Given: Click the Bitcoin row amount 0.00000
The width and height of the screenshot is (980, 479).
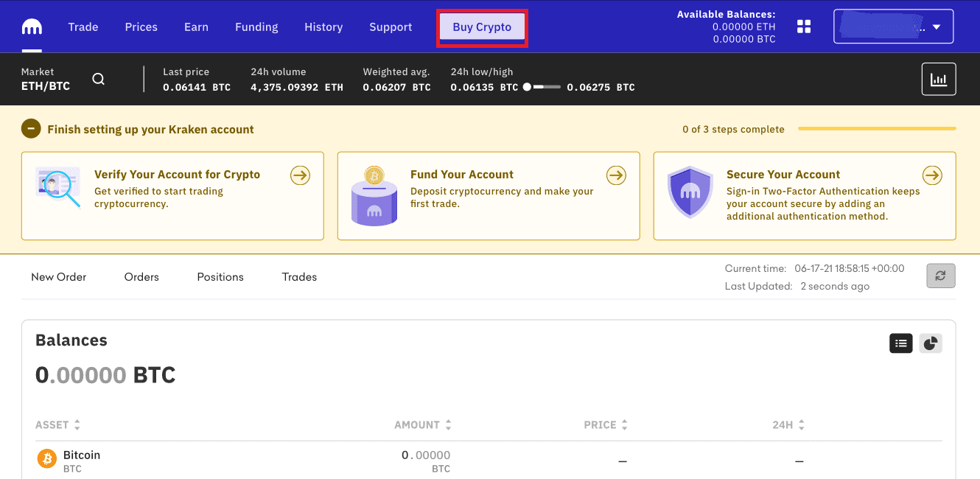Looking at the screenshot, I should click(426, 455).
